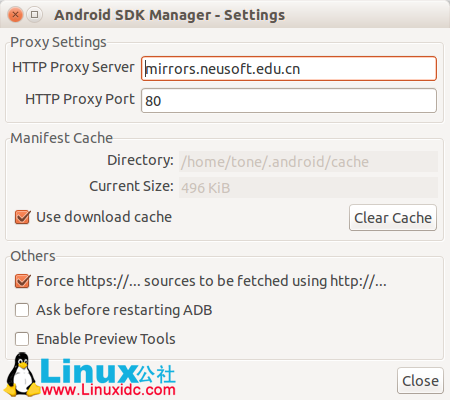Click the Tux penguin logo
Image resolution: width=450 pixels, height=400 pixels.
[22, 374]
